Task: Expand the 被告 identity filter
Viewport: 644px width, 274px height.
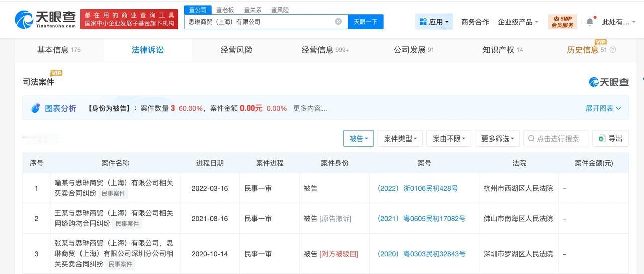Action: click(x=358, y=139)
